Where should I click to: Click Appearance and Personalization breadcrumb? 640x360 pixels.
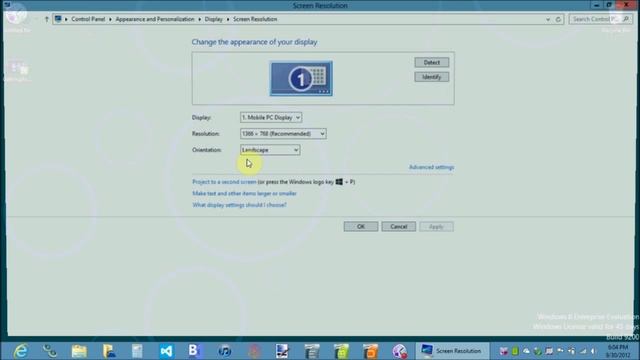click(155, 19)
